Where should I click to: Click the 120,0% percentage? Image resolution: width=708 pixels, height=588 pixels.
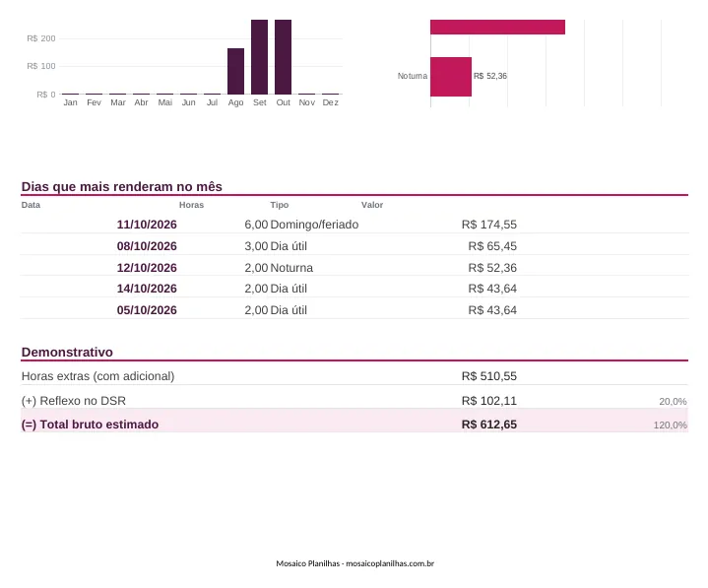pyautogui.click(x=670, y=425)
